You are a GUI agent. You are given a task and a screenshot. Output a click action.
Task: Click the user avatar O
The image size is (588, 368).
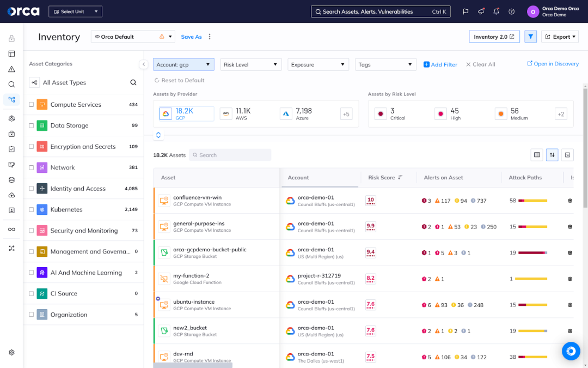point(533,11)
